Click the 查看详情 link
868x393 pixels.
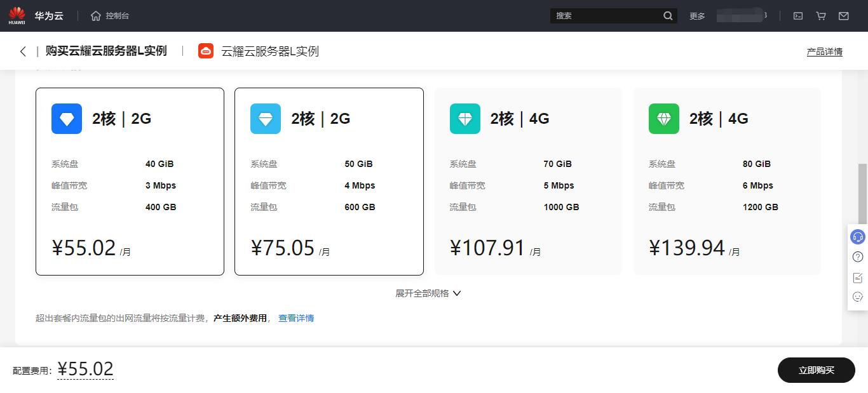296,318
